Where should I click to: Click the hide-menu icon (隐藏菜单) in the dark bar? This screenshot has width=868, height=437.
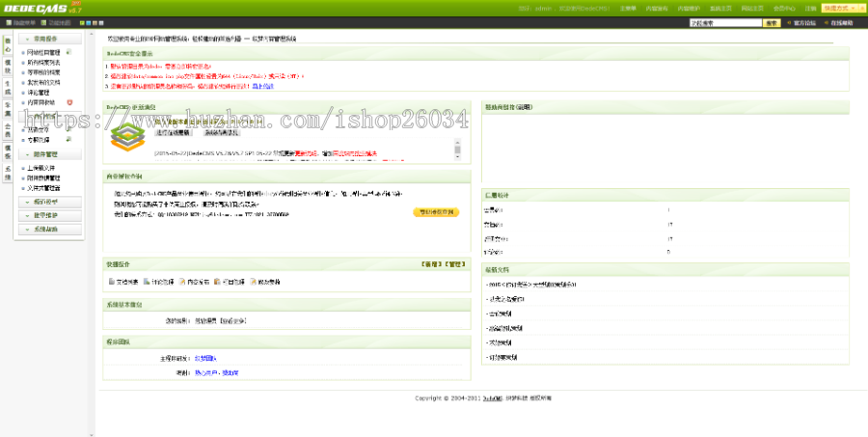tap(9, 23)
